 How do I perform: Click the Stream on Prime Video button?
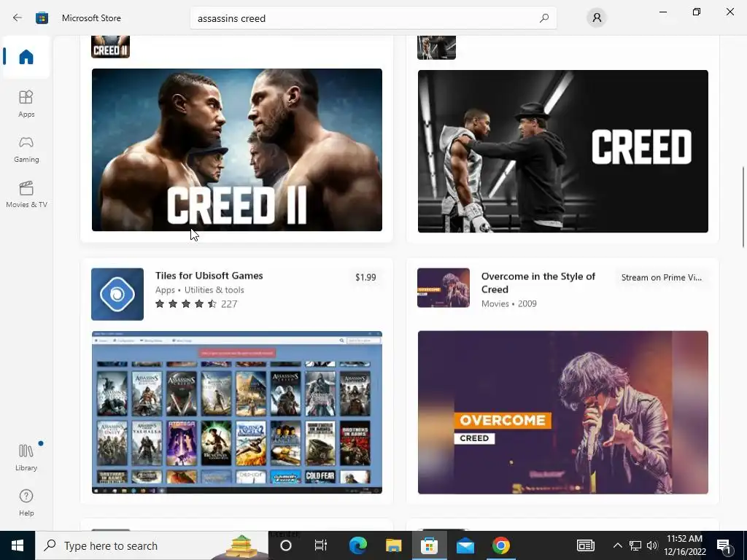661,277
